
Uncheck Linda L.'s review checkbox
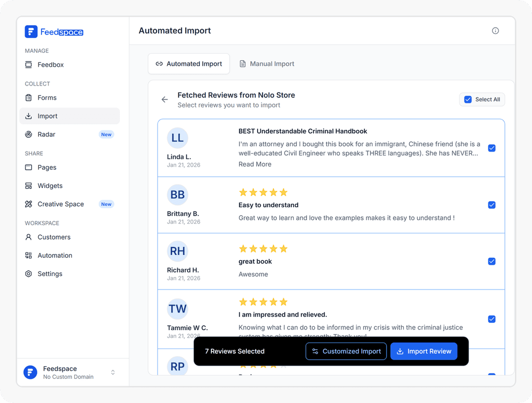[492, 148]
